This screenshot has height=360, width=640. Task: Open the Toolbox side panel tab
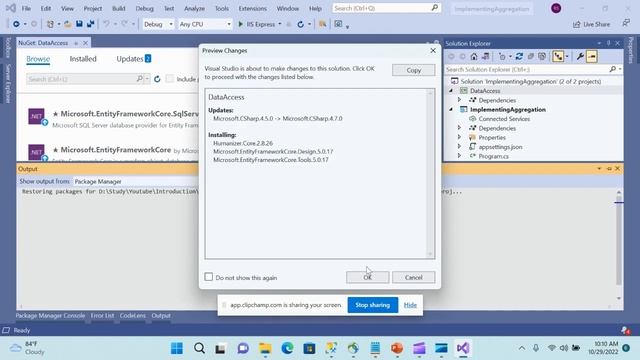point(8,48)
